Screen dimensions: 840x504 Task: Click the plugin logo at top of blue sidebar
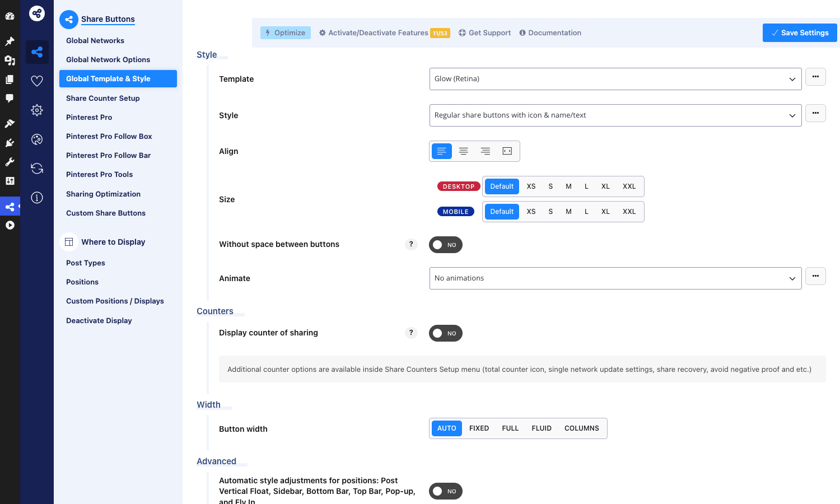(37, 13)
